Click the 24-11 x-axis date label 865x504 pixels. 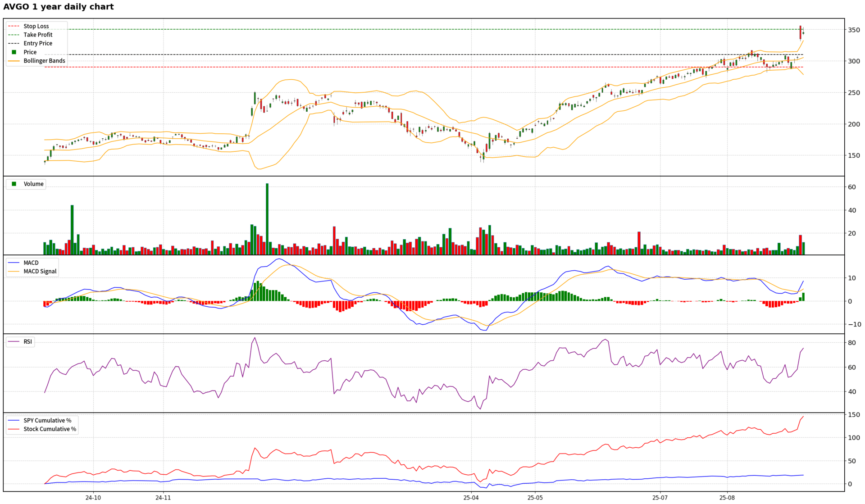163,498
